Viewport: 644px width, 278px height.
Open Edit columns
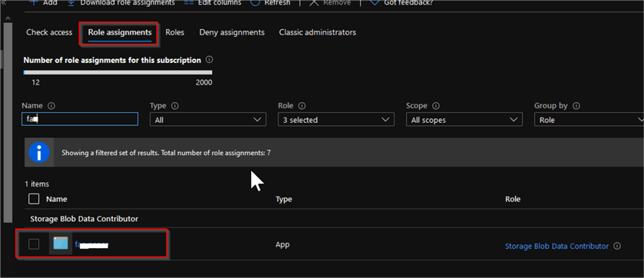(x=213, y=3)
